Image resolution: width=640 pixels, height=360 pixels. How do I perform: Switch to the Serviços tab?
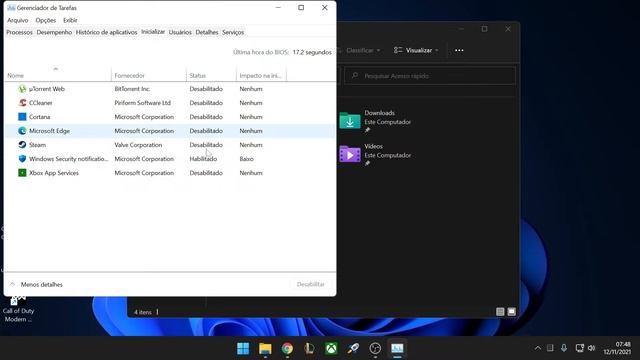pos(233,32)
